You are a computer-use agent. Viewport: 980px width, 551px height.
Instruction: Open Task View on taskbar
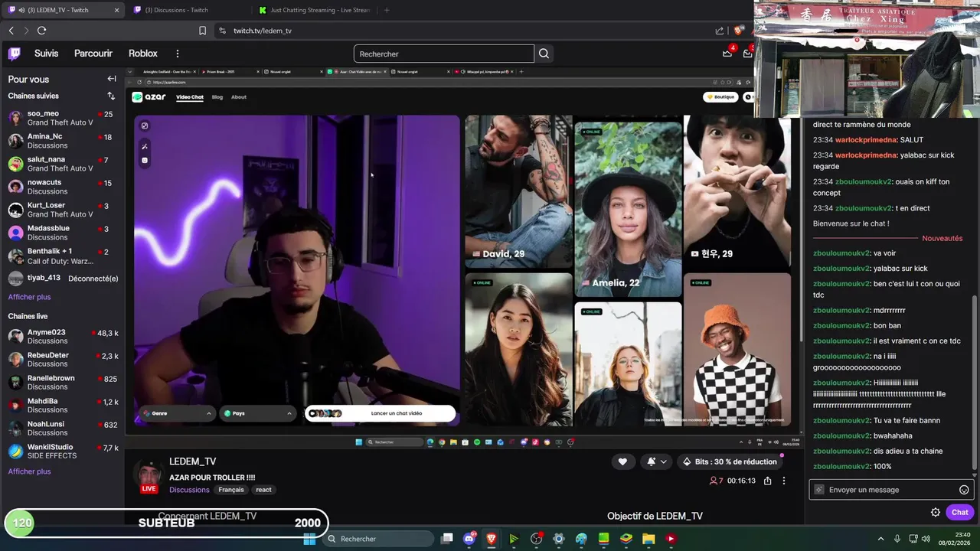[447, 539]
